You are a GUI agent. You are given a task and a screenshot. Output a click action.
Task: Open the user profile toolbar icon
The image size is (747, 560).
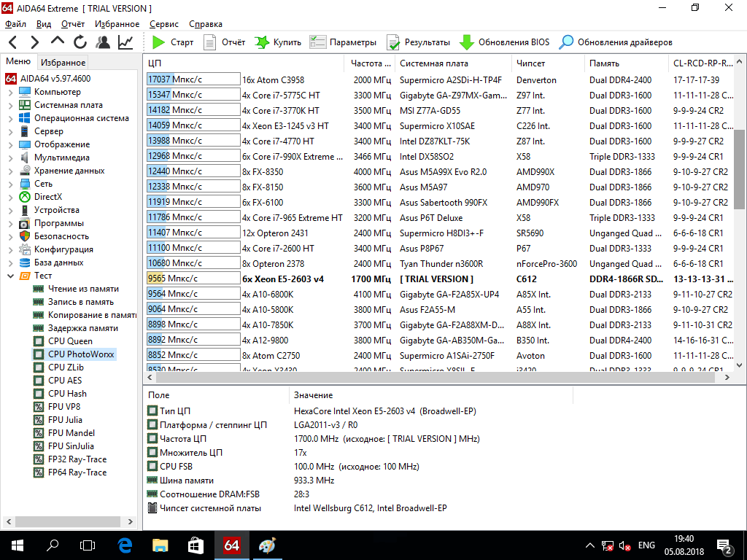pyautogui.click(x=102, y=42)
